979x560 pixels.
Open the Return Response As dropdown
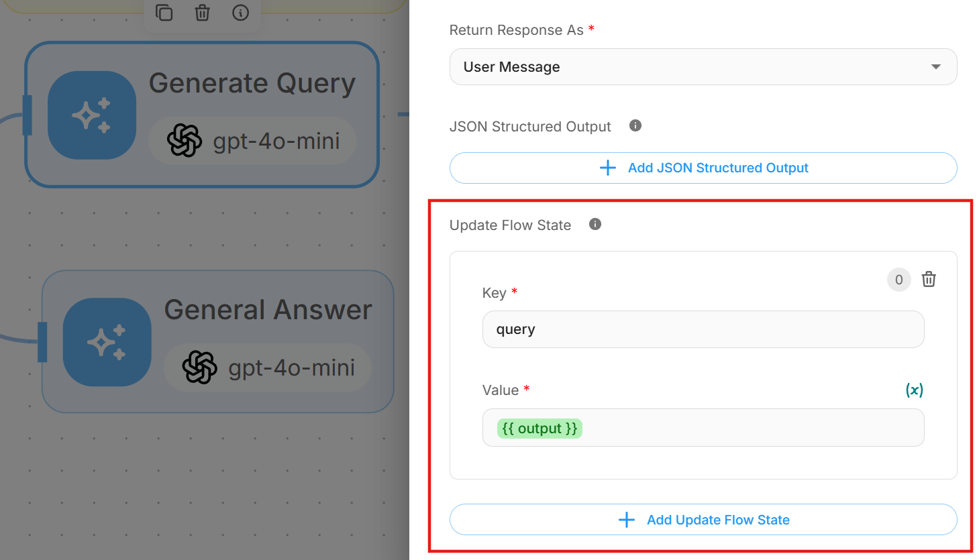(x=703, y=67)
